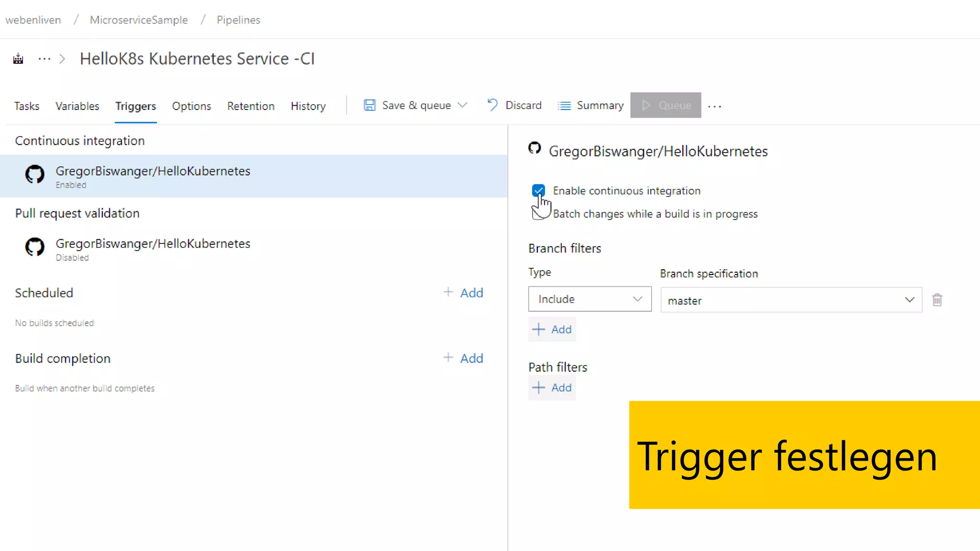
Task: Delete the master branch filter via trash icon
Action: 937,300
